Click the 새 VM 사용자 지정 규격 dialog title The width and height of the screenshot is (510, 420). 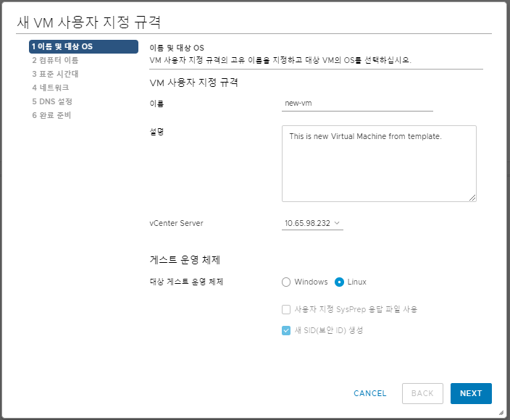point(89,22)
